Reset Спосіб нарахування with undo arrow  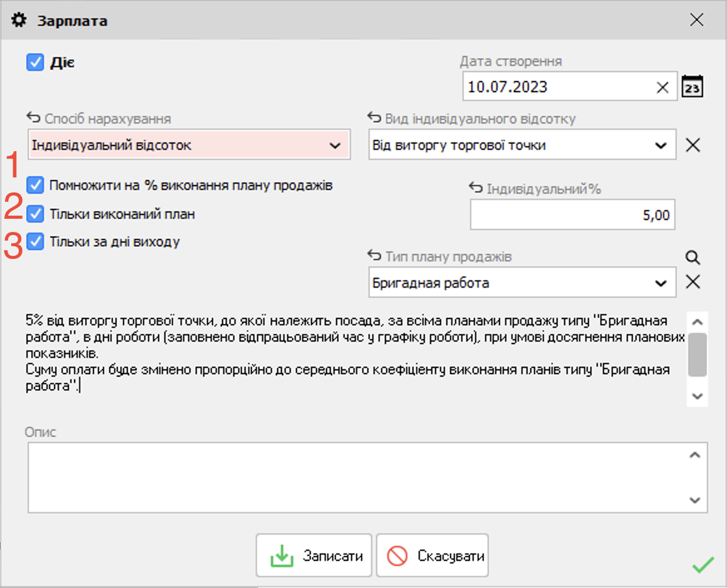pos(33,118)
